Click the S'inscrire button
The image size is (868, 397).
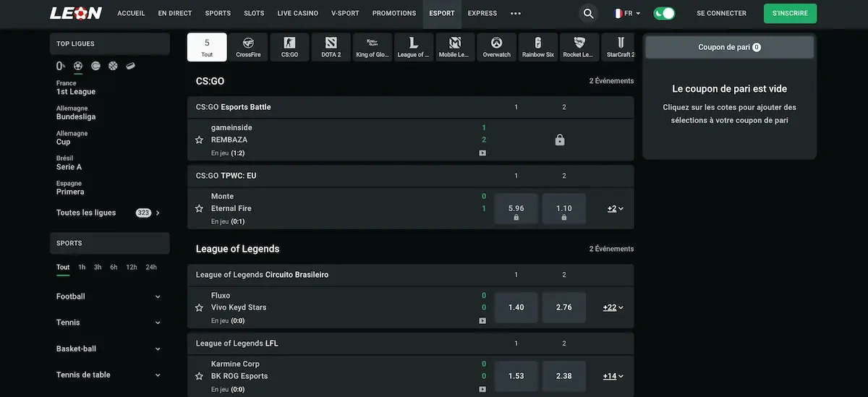(790, 13)
